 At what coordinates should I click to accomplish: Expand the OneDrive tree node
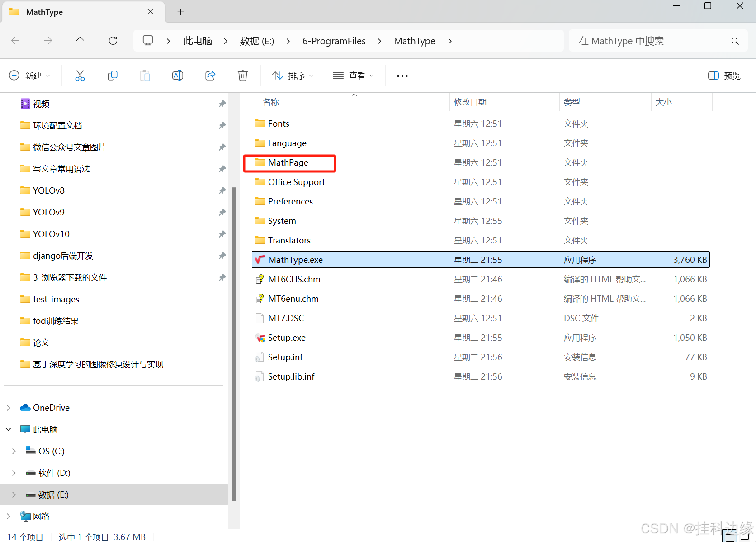coord(9,408)
